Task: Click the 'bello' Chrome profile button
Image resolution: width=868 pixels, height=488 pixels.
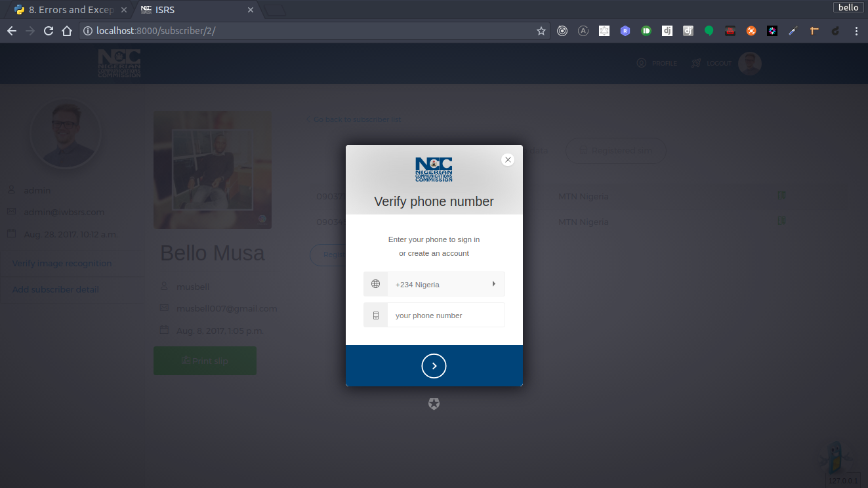Action: click(848, 7)
